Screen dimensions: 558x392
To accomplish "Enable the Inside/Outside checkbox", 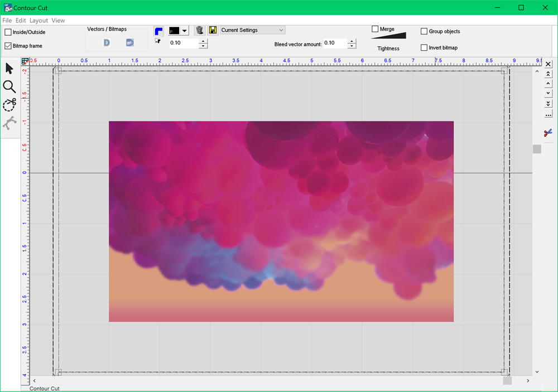I will pyautogui.click(x=8, y=32).
